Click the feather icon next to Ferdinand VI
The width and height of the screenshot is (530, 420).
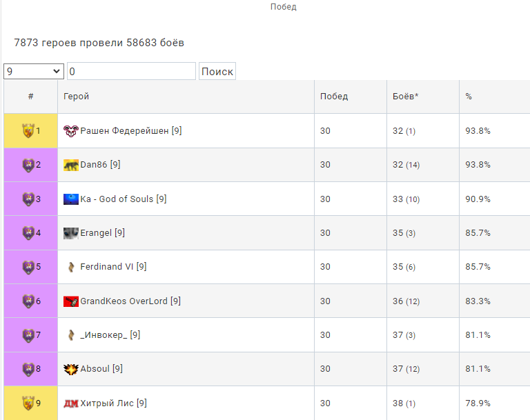point(71,267)
